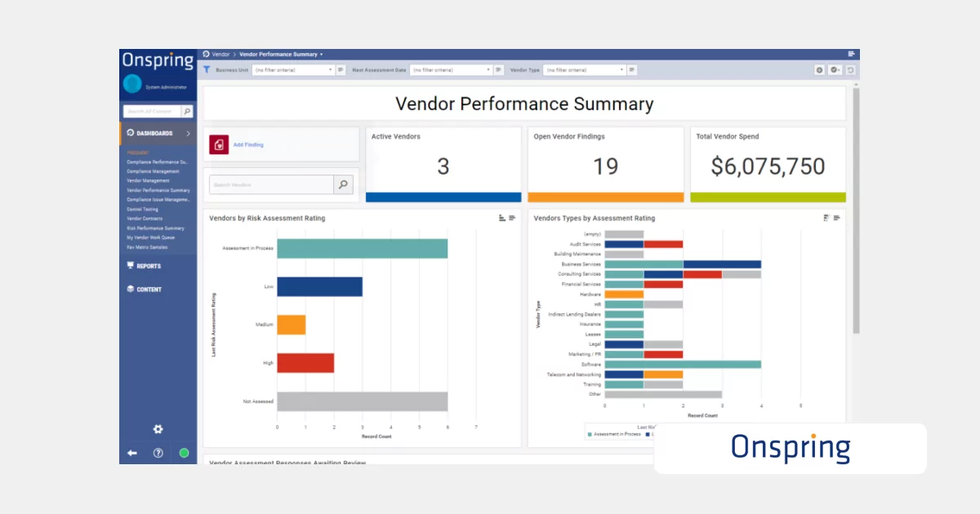Click the green status indicator circle
Viewport: 980px width, 514px height.
(184, 453)
